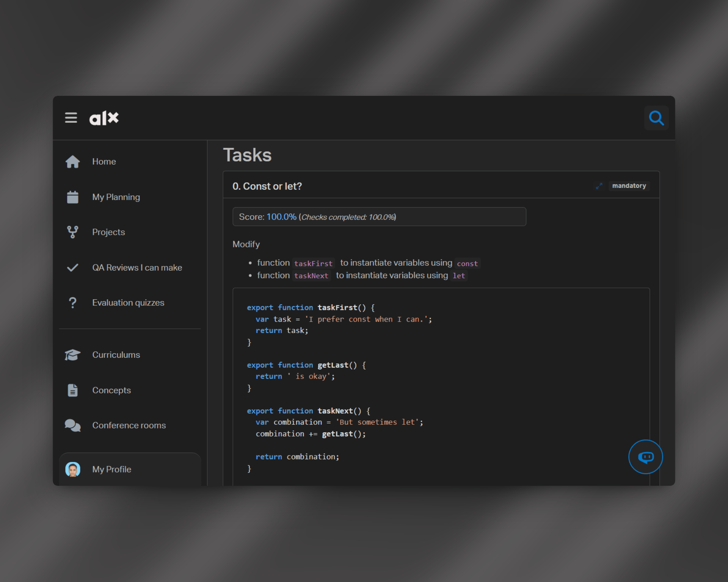Click the hamburger menu icon

[x=71, y=118]
